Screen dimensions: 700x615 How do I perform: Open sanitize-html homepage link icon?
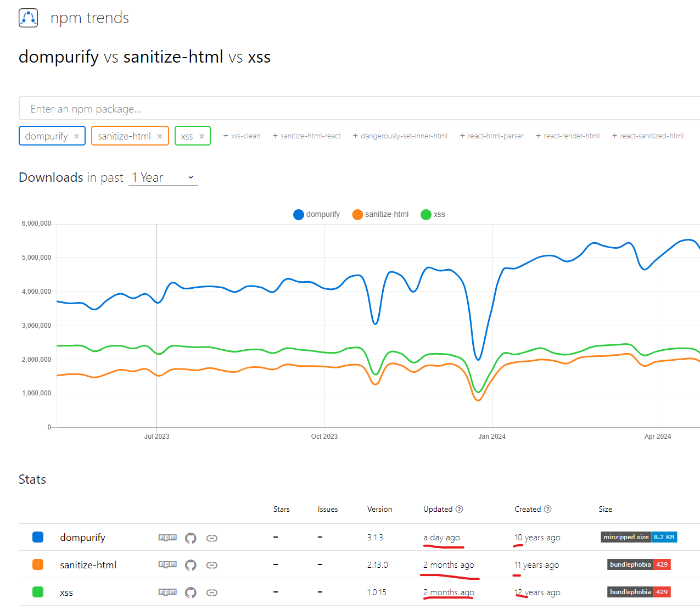point(212,565)
